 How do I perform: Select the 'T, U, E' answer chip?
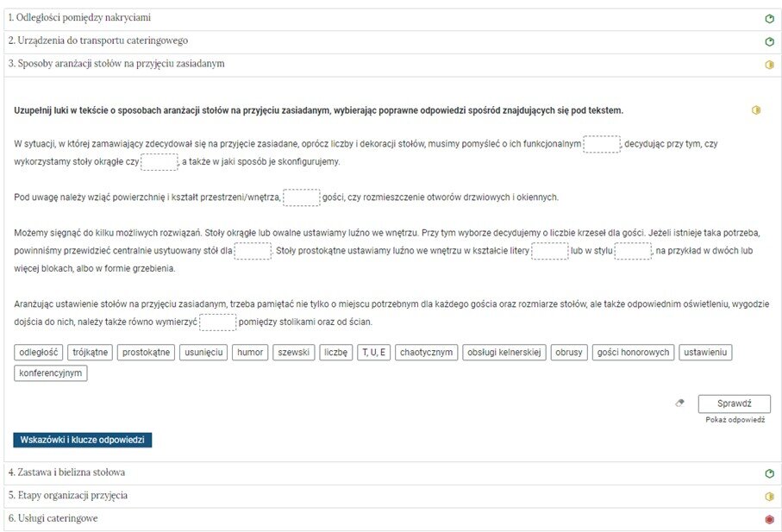click(x=374, y=352)
